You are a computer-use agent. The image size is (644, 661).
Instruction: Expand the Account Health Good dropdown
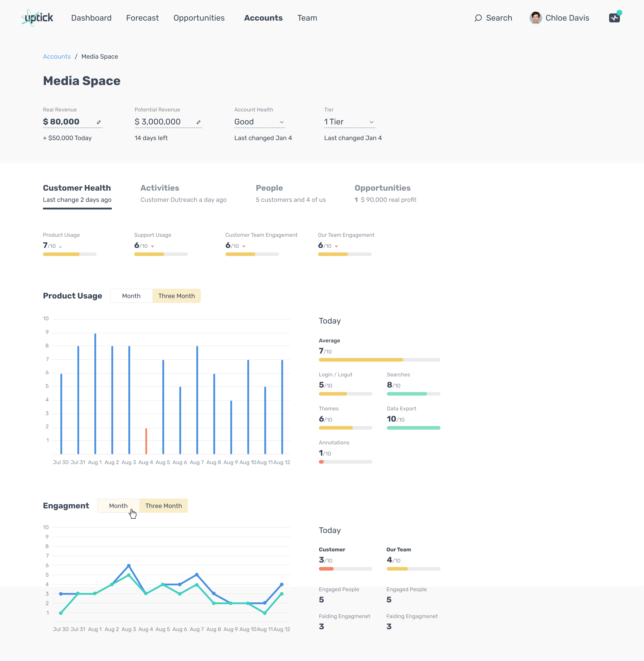coord(281,122)
